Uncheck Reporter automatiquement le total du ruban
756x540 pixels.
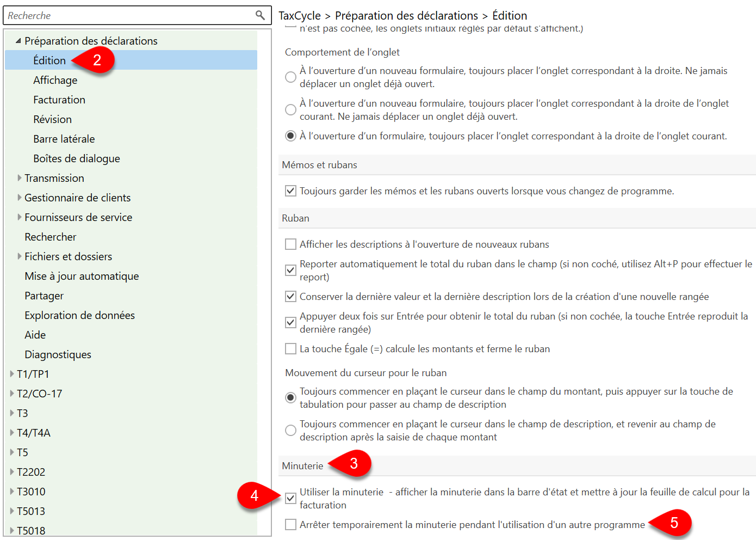291,271
